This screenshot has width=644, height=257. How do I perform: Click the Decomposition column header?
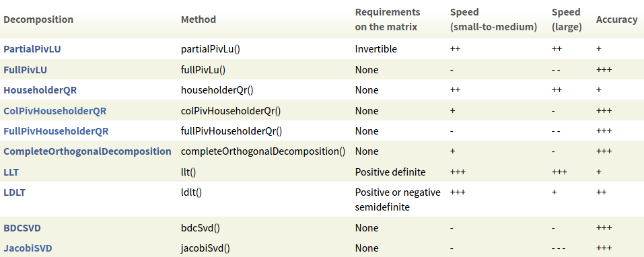pyautogui.click(x=38, y=20)
